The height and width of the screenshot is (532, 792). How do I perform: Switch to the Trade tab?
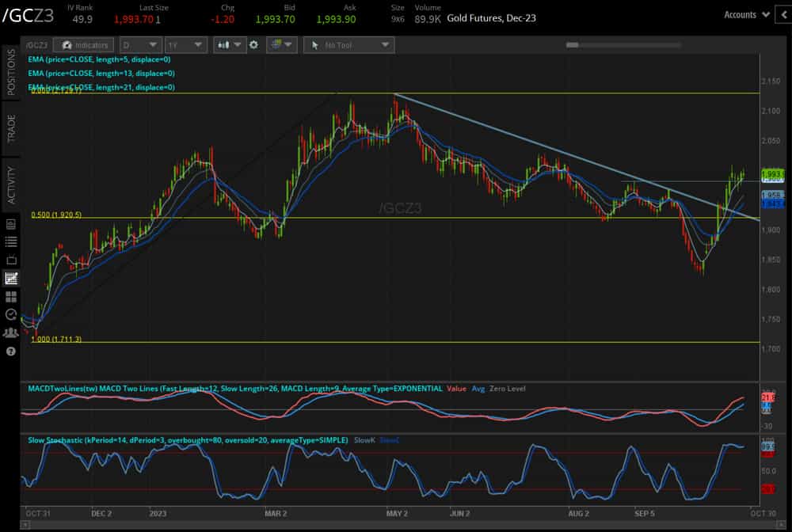point(11,128)
